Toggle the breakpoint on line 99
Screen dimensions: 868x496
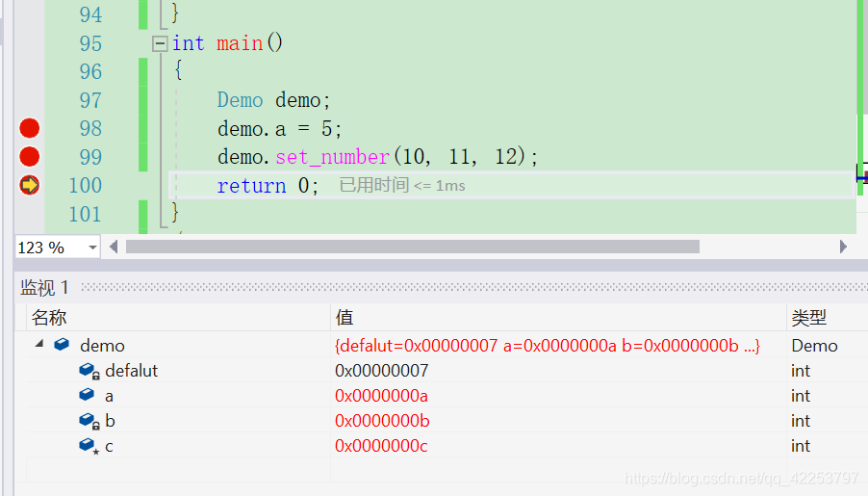[29, 157]
